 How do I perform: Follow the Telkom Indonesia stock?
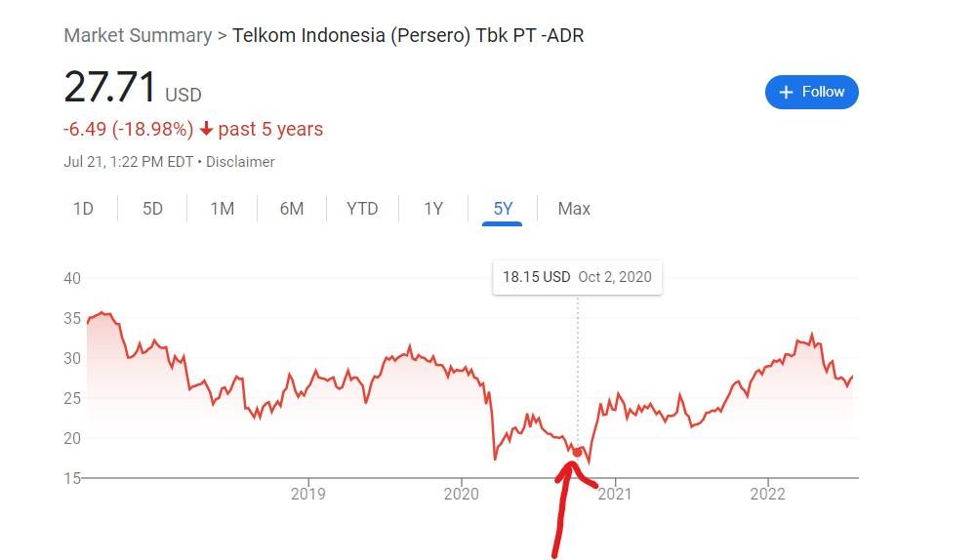click(811, 93)
